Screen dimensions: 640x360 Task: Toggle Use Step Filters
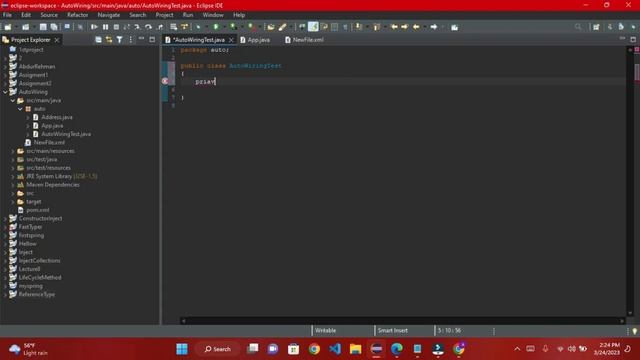pos(184,27)
